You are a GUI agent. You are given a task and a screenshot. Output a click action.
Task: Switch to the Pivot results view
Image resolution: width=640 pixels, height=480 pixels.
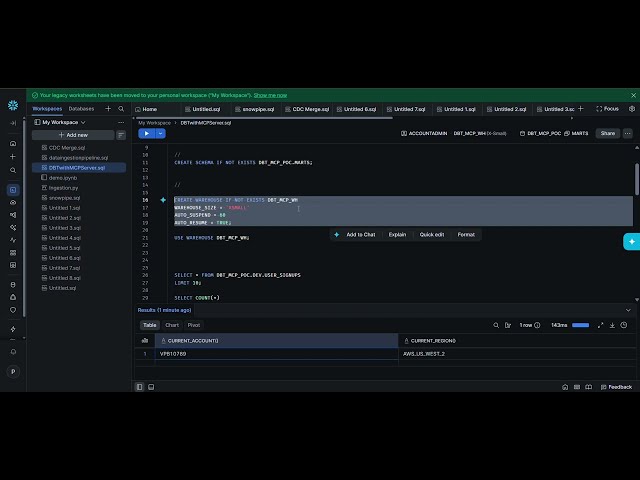click(x=194, y=325)
